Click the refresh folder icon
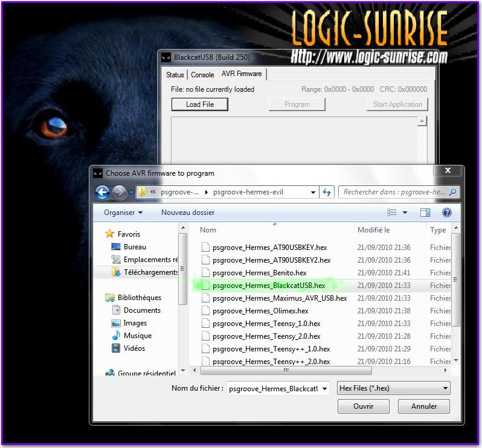Image resolution: width=482 pixels, height=448 pixels. pyautogui.click(x=327, y=192)
